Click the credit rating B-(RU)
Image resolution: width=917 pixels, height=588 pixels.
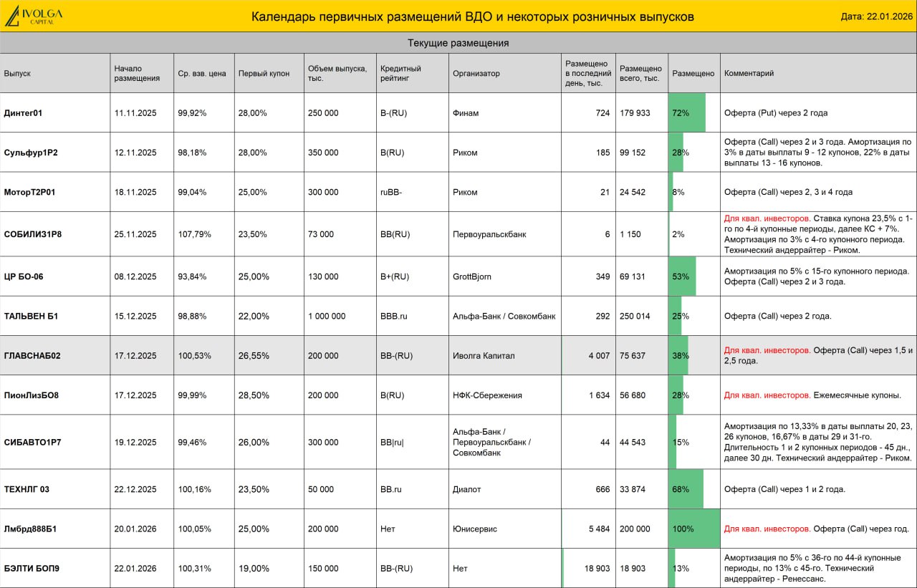point(393,113)
